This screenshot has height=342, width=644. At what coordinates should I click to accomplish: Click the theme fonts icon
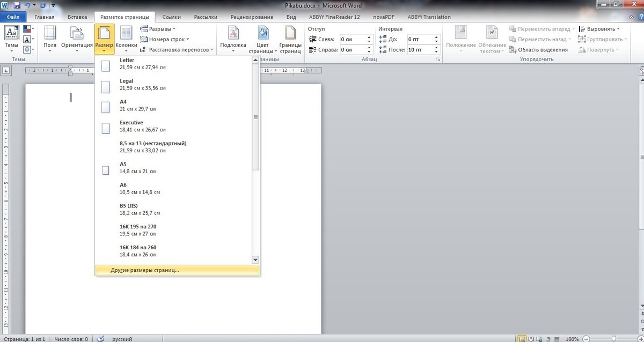[x=27, y=39]
